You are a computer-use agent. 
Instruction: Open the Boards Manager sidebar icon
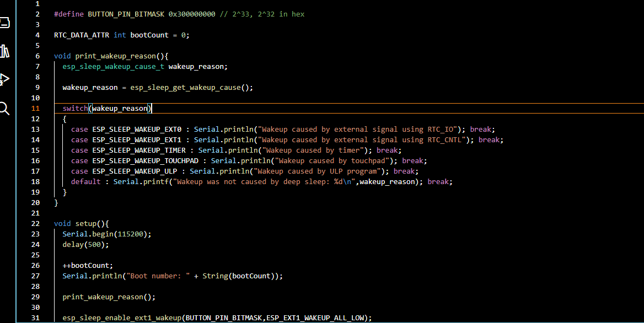(x=4, y=22)
